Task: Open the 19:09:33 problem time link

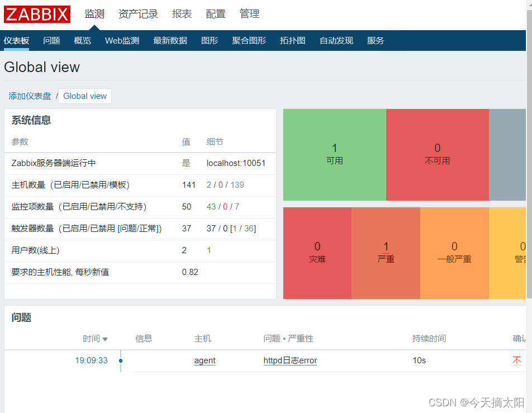Action: coord(91,360)
